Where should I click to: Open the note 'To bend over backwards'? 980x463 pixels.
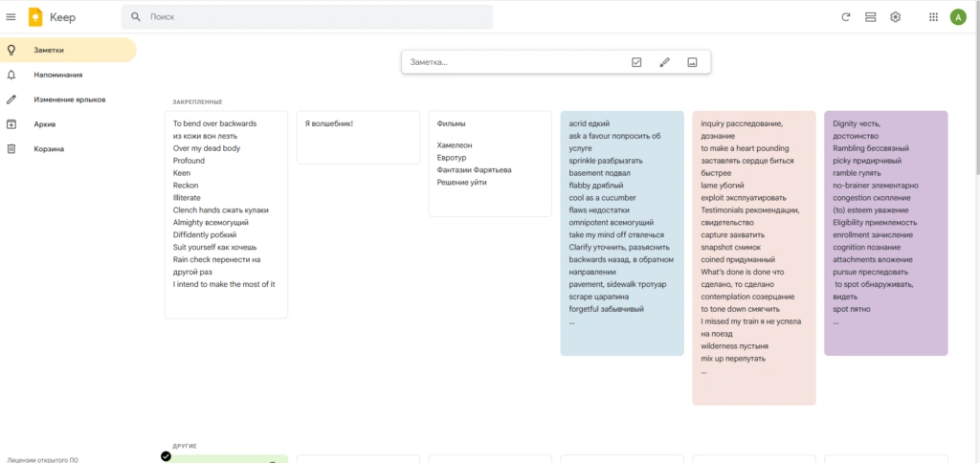pyautogui.click(x=226, y=215)
